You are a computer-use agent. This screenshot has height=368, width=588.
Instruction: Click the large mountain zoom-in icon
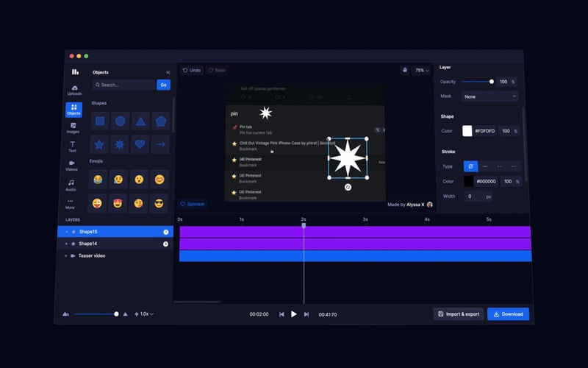point(125,314)
